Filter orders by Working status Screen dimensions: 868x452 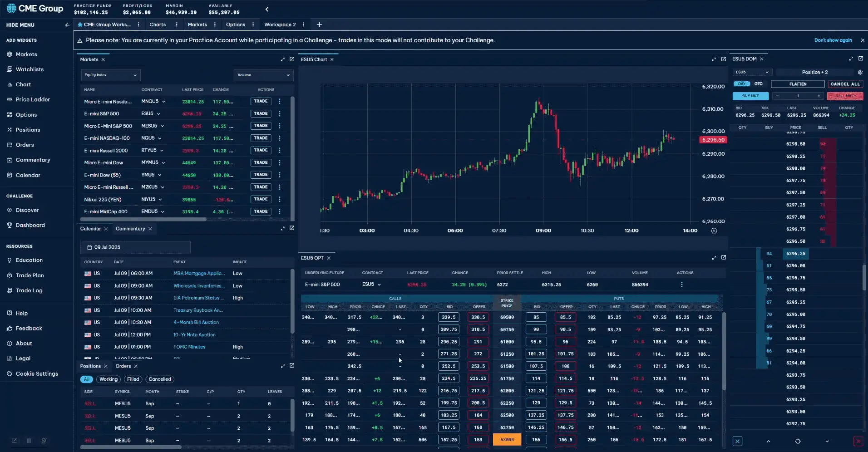[108, 379]
